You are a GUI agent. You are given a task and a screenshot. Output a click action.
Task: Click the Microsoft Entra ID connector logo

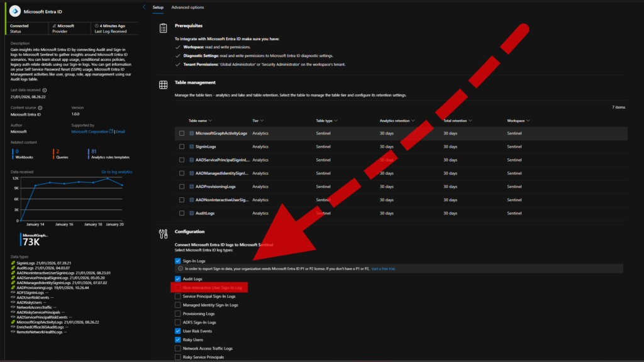pos(14,11)
